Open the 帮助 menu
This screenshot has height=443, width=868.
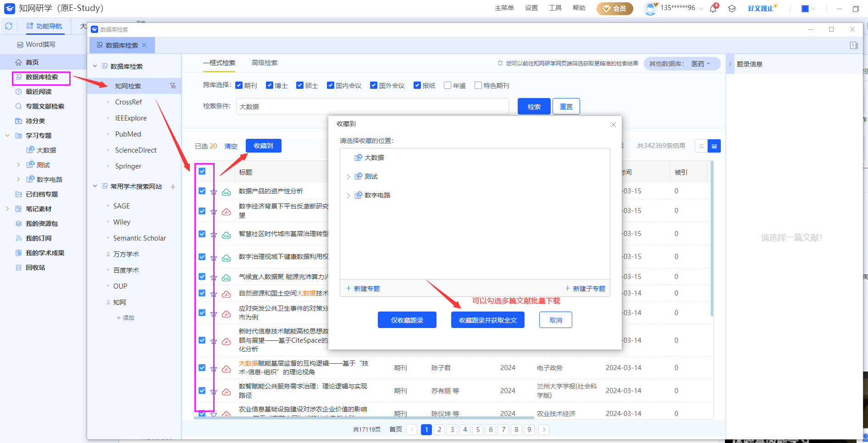579,8
